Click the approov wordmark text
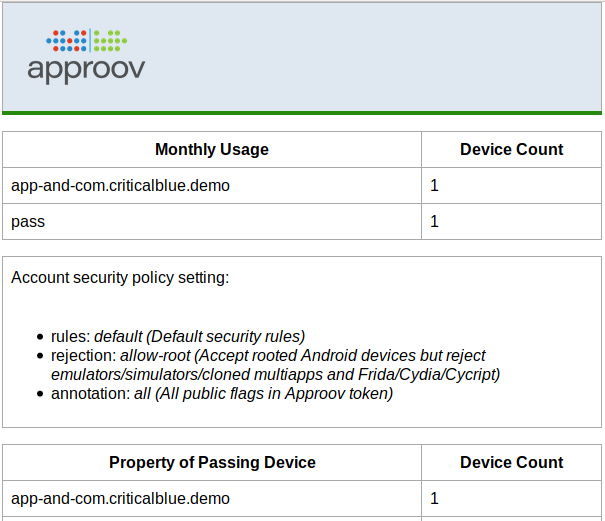Screen dimensions: 605x521 pos(86,69)
